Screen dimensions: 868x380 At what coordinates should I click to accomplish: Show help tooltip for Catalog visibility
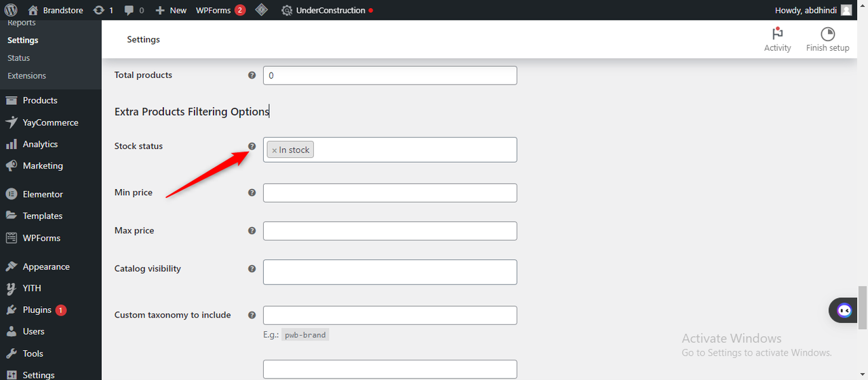tap(252, 269)
